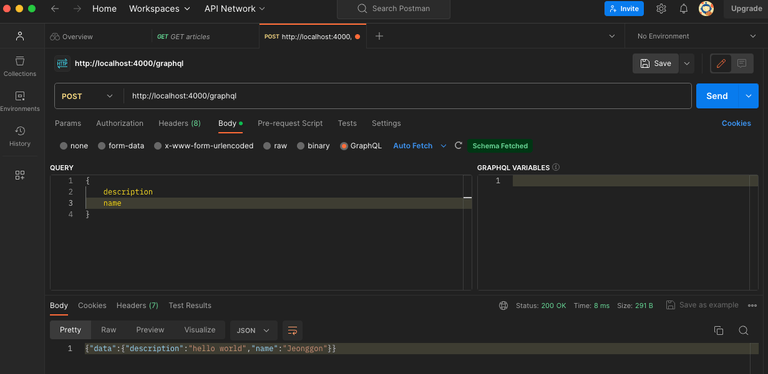
Task: Select the raw body type
Action: pos(275,146)
